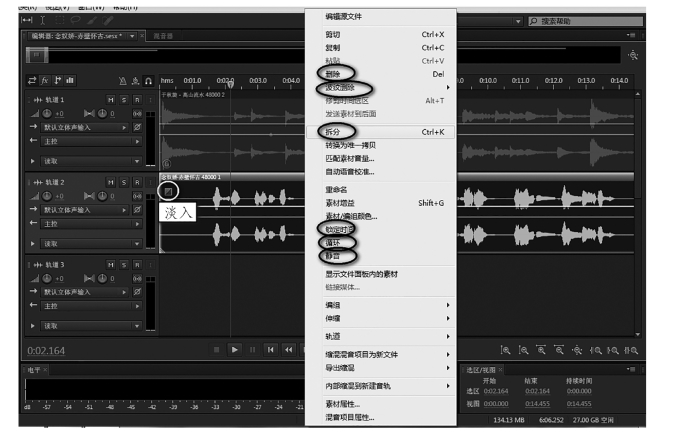The image size is (684, 435).
Task: Choose 剪切 from the context menu
Action: [x=380, y=34]
